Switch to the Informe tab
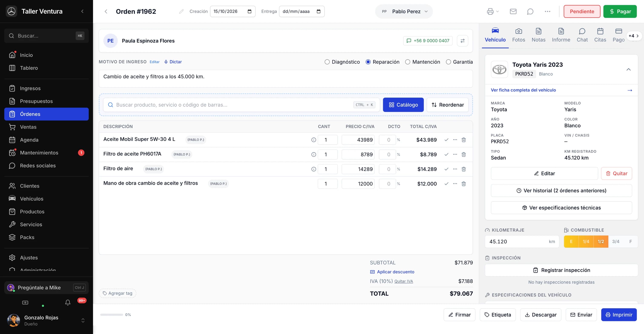644x334 pixels. click(561, 35)
